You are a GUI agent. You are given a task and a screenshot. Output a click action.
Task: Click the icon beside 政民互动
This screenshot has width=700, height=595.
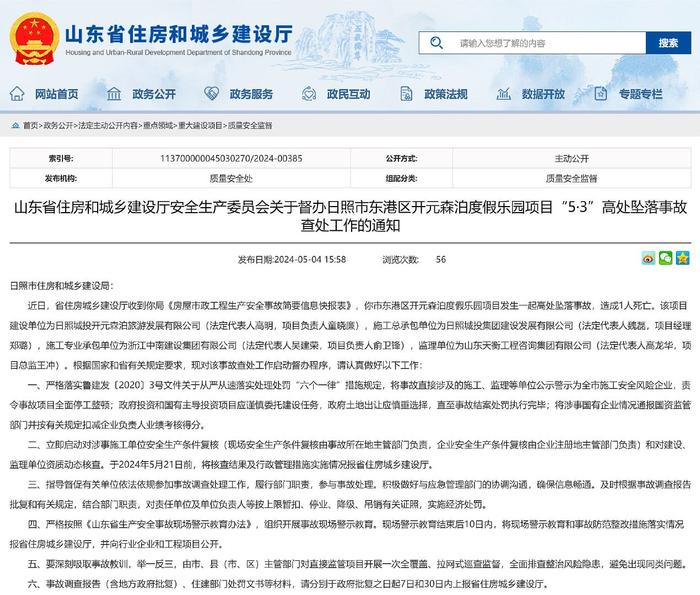tap(308, 94)
